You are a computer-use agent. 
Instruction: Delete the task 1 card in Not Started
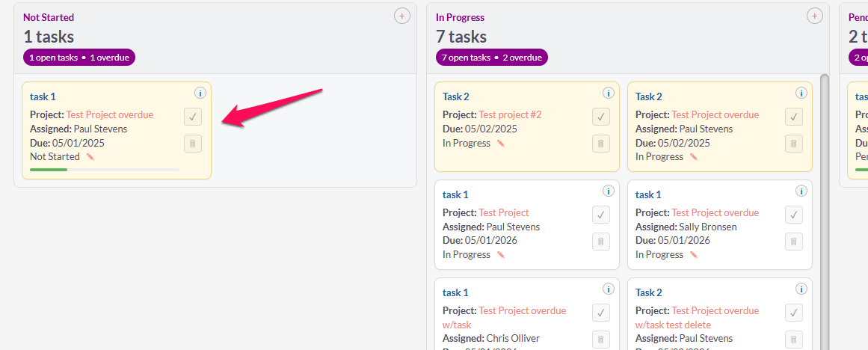(x=193, y=144)
